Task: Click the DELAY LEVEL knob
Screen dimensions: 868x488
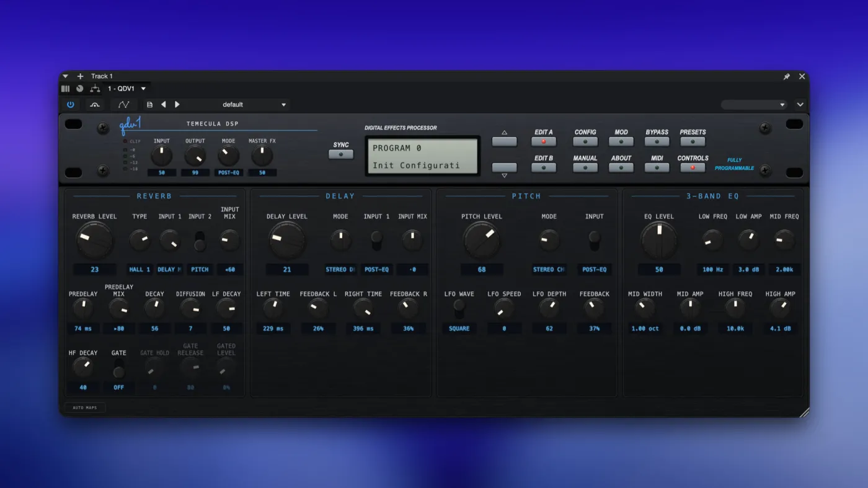Action: [x=287, y=240]
